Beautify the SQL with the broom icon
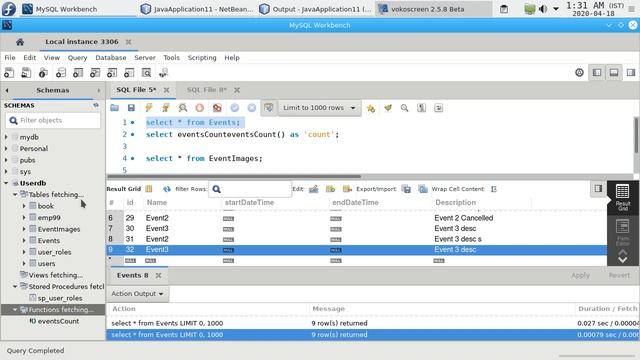Screen dimensions: 640x360 pos(388,108)
